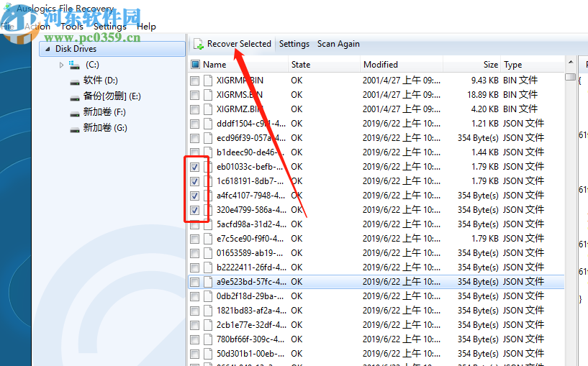588x366 pixels.
Task: Open the Help menu
Action: [x=146, y=27]
